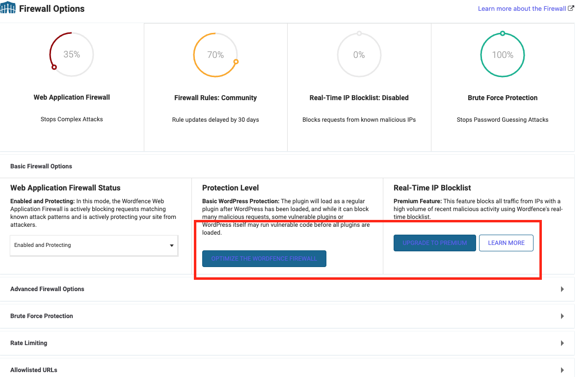The width and height of the screenshot is (588, 377).
Task: Click the 0% Real-Time IP Blocklist gauge
Action: 359,55
